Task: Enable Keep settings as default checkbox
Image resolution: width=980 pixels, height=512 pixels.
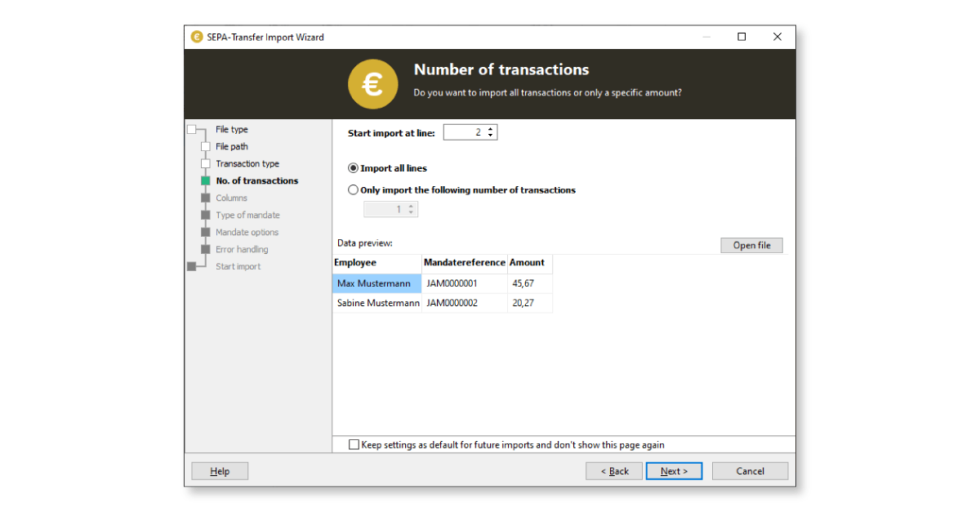Action: click(x=354, y=445)
